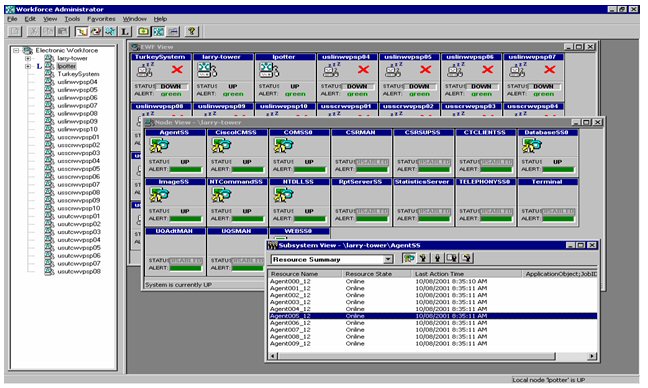
Task: Click the yellow question mark help icon
Action: [x=191, y=31]
